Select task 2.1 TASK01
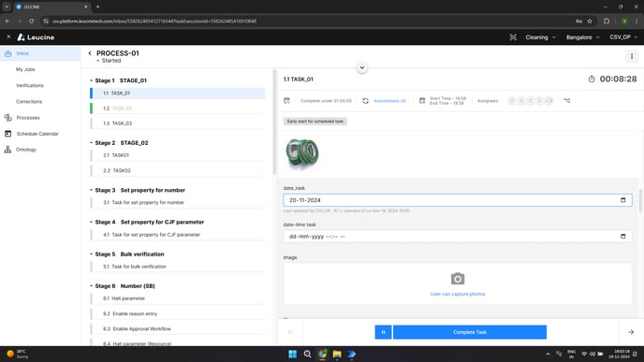Image resolution: width=644 pixels, height=362 pixels. (178, 155)
